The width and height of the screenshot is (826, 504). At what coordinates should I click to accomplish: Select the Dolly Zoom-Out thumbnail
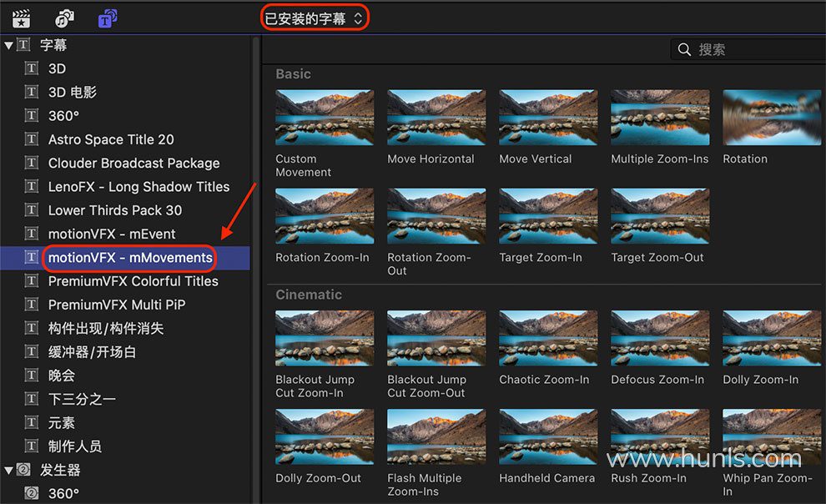pos(325,436)
